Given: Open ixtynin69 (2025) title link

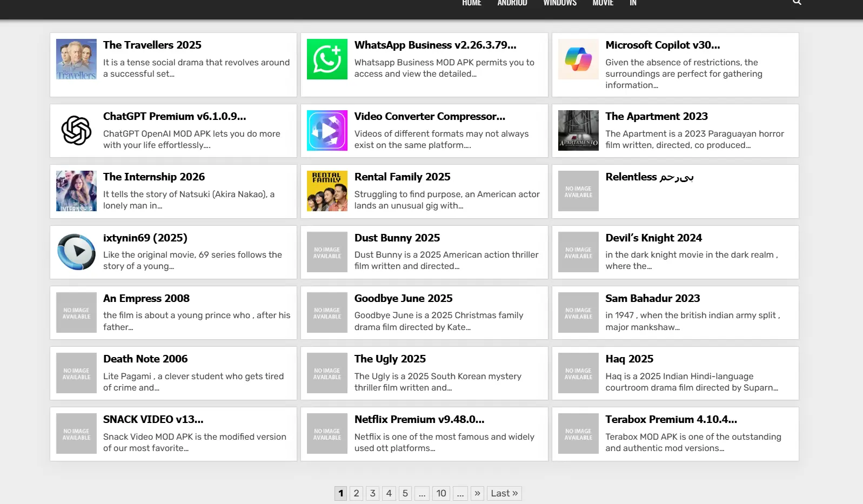Looking at the screenshot, I should click(x=145, y=238).
